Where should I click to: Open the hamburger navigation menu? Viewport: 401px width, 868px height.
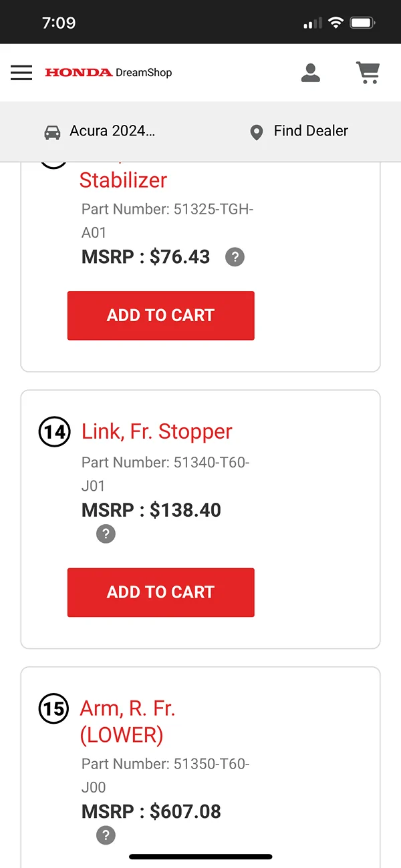tap(21, 73)
